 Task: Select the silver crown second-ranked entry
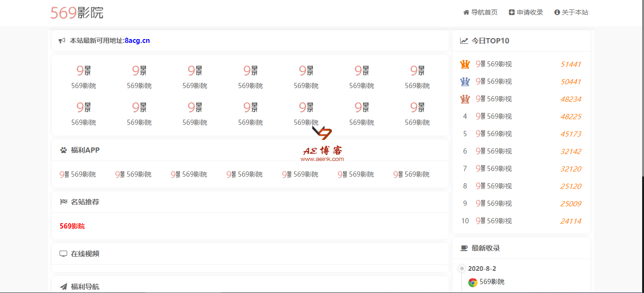point(465,81)
